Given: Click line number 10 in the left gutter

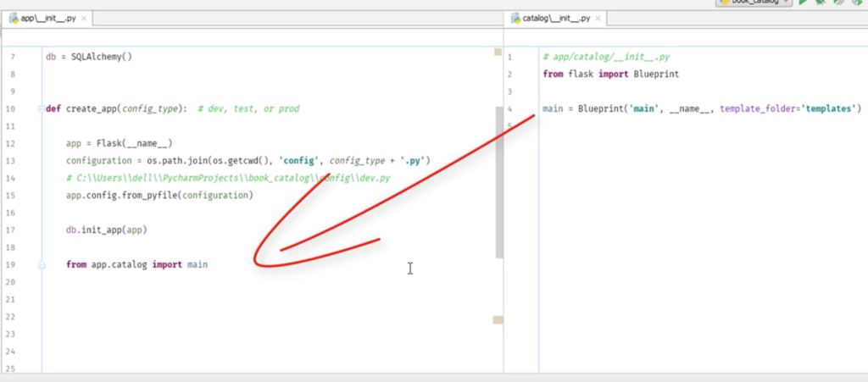Looking at the screenshot, I should click(x=10, y=109).
